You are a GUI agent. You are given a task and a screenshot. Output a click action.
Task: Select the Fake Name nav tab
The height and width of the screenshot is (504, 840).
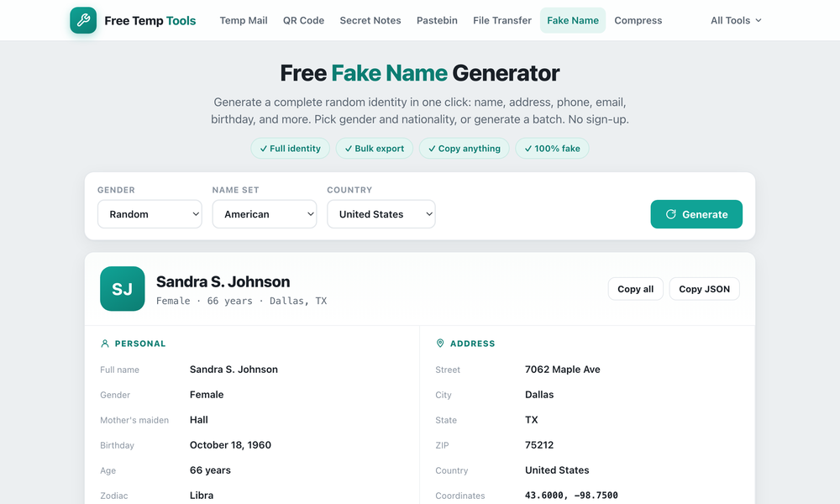click(573, 20)
